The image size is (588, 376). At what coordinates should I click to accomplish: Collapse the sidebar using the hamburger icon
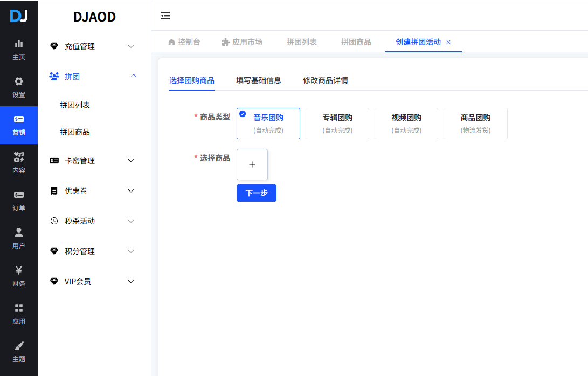coord(165,16)
